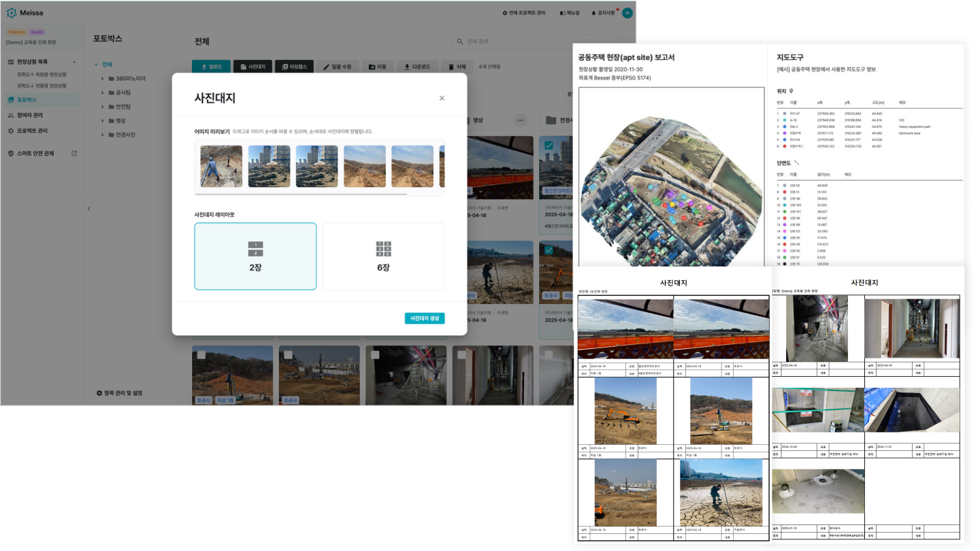Open 정확도↓ 현황용 현장상황
Screen dimensions: 980x551
tap(42, 86)
